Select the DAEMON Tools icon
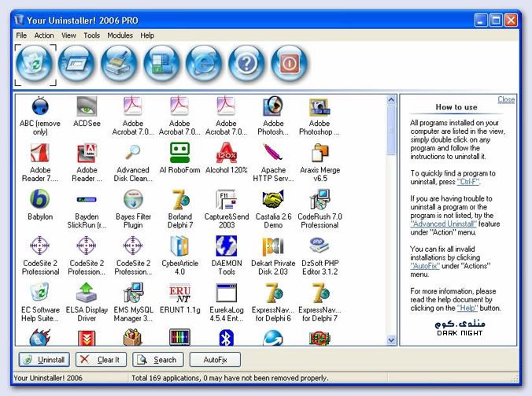The height and width of the screenshot is (396, 532). [227, 246]
